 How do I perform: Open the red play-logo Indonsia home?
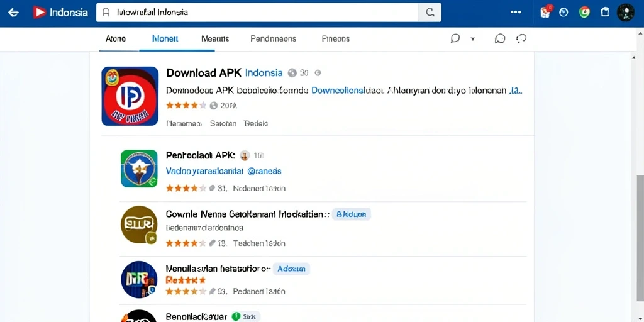coord(60,13)
